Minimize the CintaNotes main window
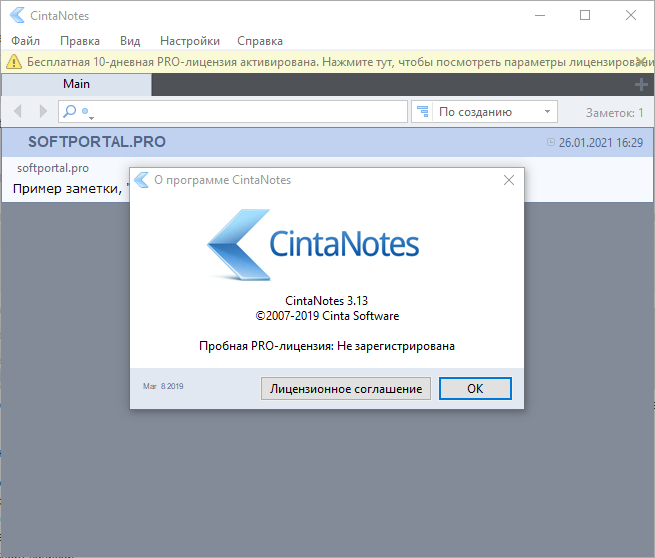The image size is (655, 558). 540,15
